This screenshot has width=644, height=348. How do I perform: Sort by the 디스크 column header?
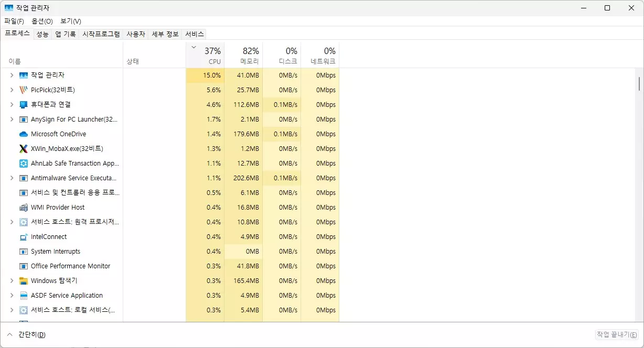point(282,55)
